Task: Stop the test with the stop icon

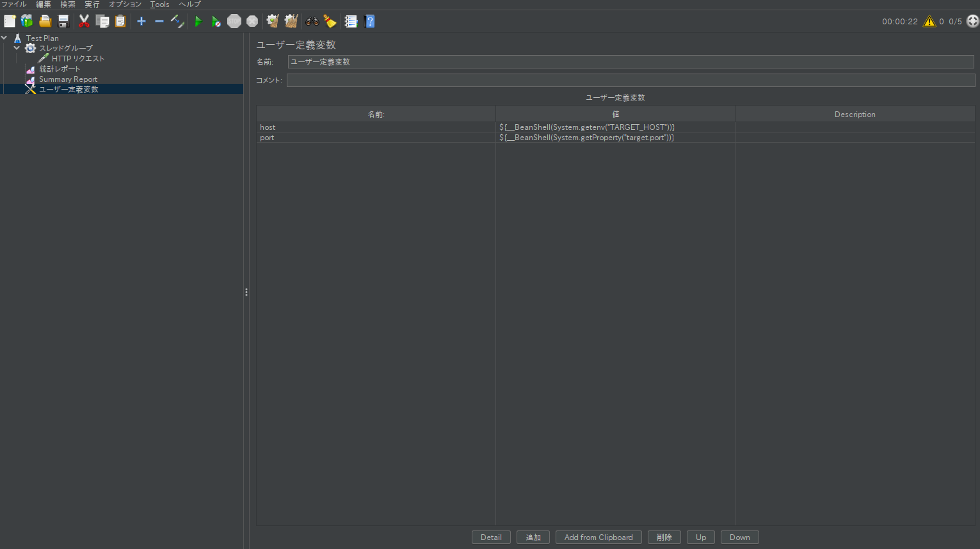Action: tap(234, 21)
